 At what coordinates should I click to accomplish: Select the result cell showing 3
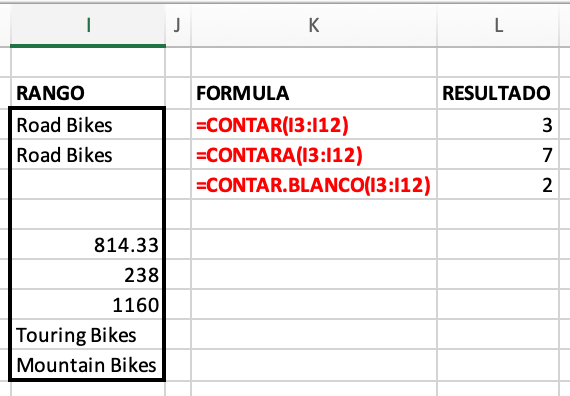tap(498, 124)
